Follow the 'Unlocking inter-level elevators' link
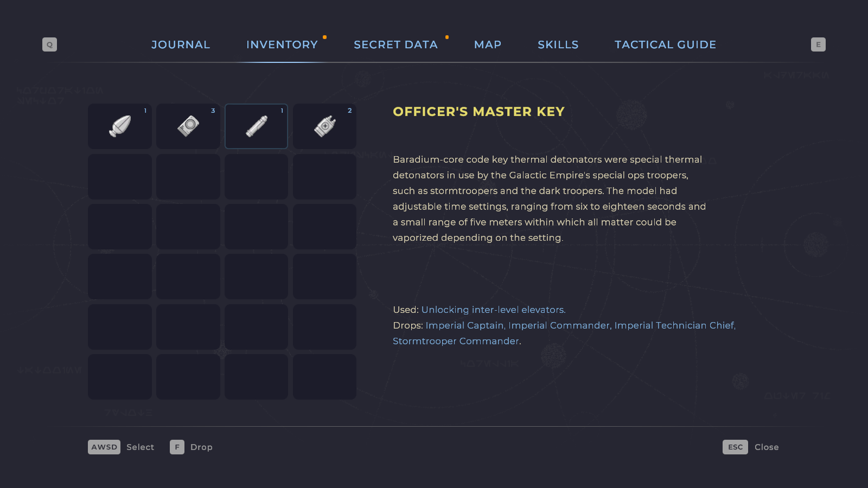The width and height of the screenshot is (868, 488). point(493,310)
